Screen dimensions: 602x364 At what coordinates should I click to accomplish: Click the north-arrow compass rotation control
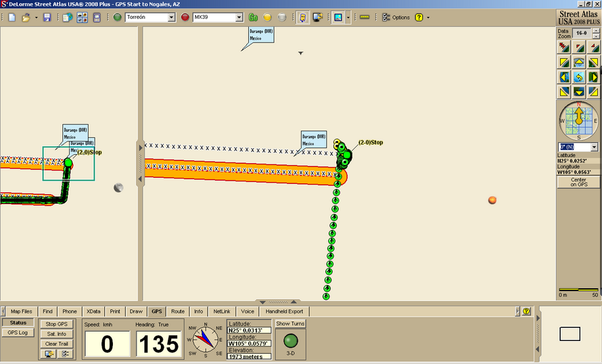[578, 120]
